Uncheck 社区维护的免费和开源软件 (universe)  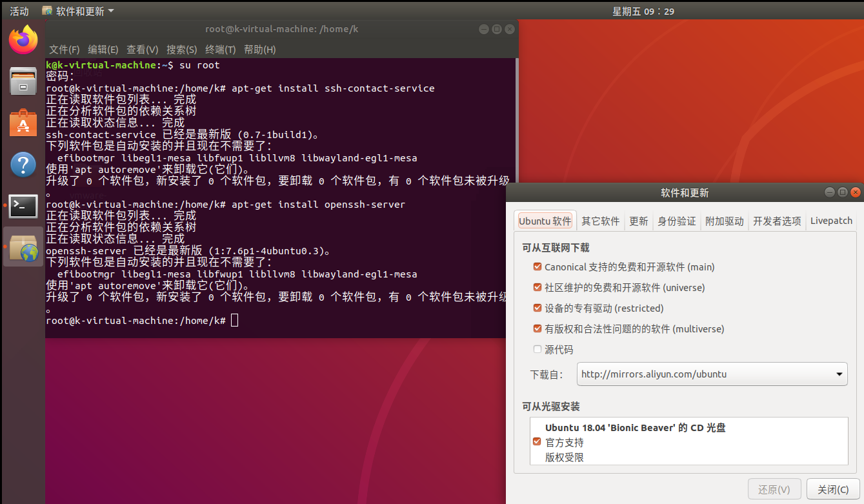click(x=537, y=287)
